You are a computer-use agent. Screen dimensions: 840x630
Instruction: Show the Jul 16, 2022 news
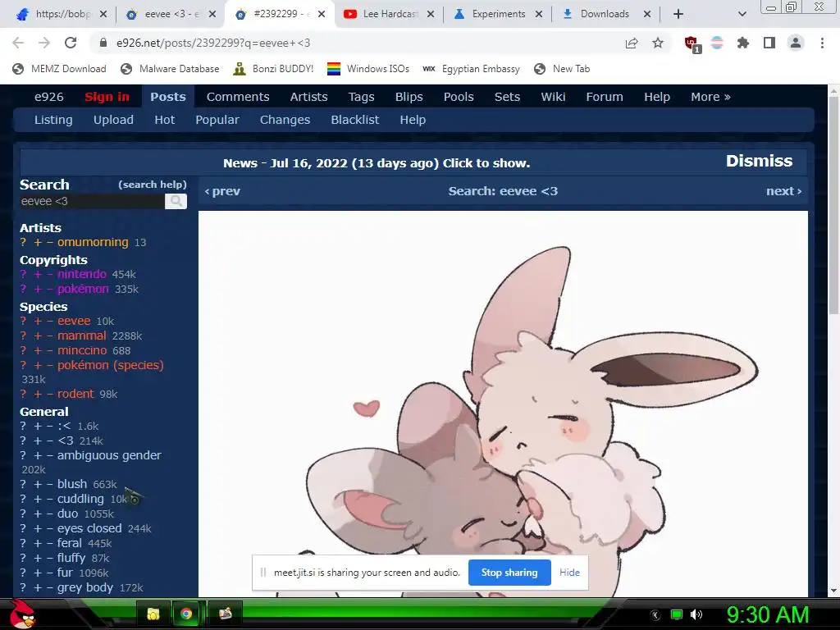[376, 163]
